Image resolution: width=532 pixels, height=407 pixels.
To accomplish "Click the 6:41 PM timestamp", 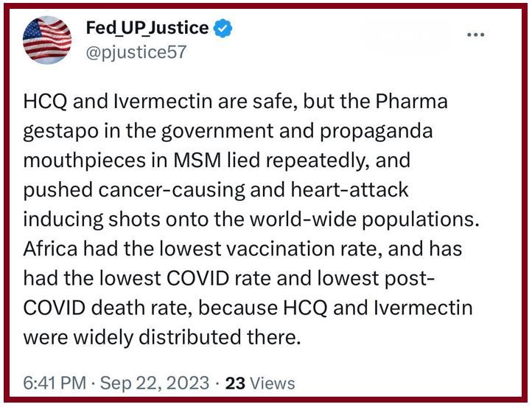I will click(55, 383).
